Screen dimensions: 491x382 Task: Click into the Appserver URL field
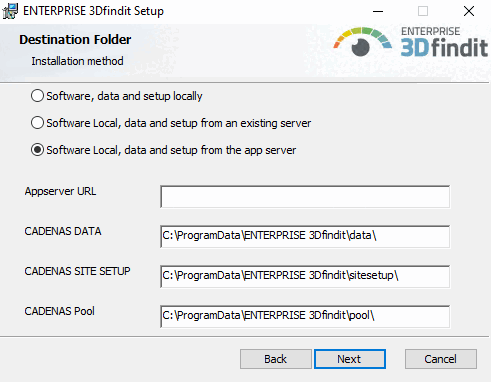click(305, 197)
